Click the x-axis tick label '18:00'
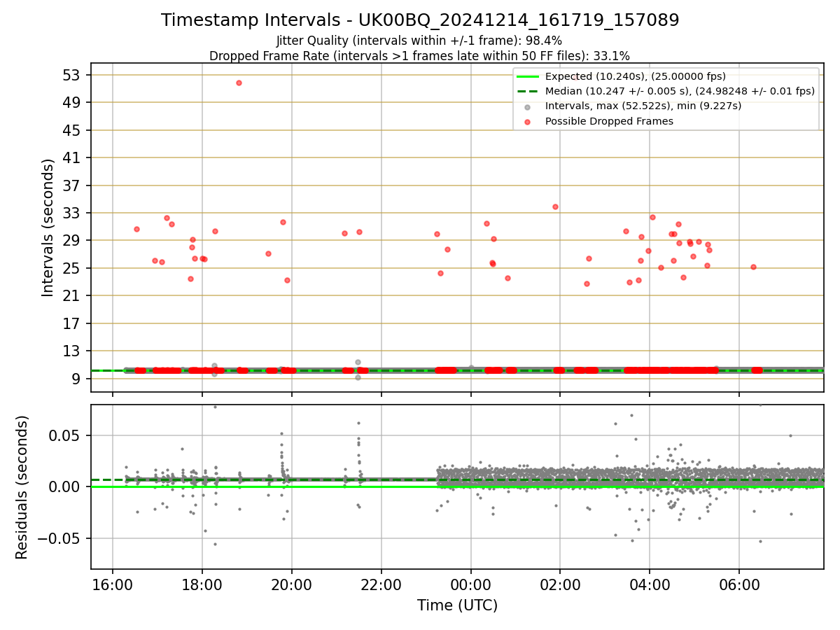This screenshot has height=630, width=840. (202, 584)
